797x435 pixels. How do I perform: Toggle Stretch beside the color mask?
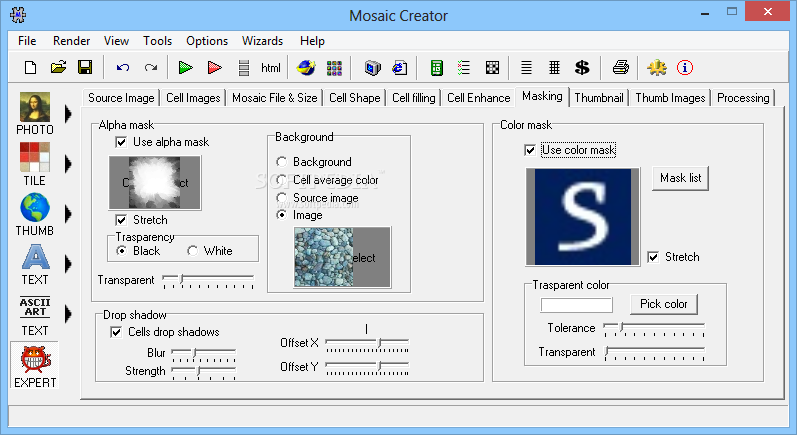click(653, 257)
